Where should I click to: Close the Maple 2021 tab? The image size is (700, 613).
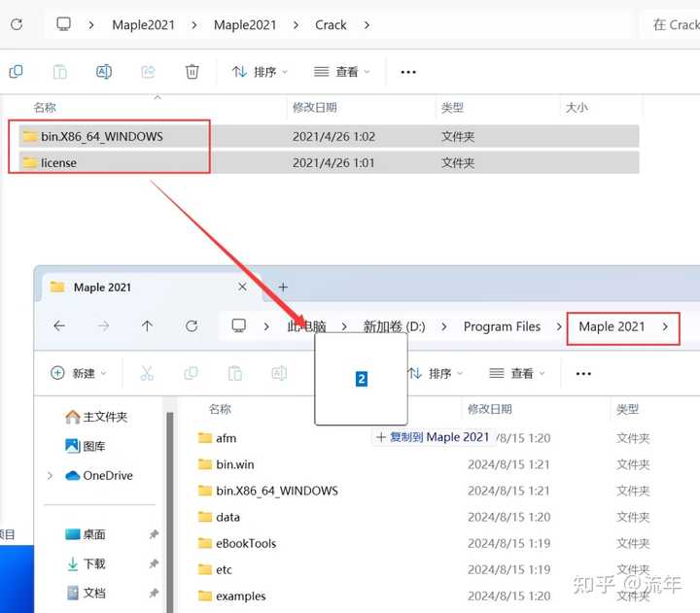(242, 287)
